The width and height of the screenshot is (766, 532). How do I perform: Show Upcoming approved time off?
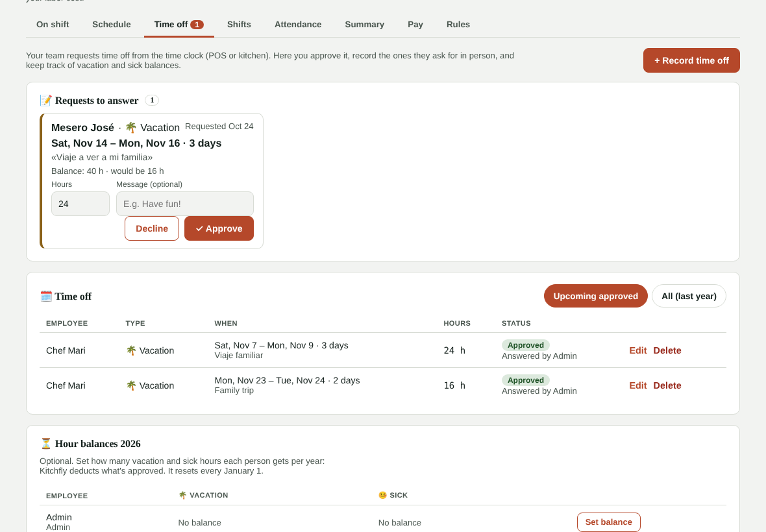pyautogui.click(x=595, y=296)
